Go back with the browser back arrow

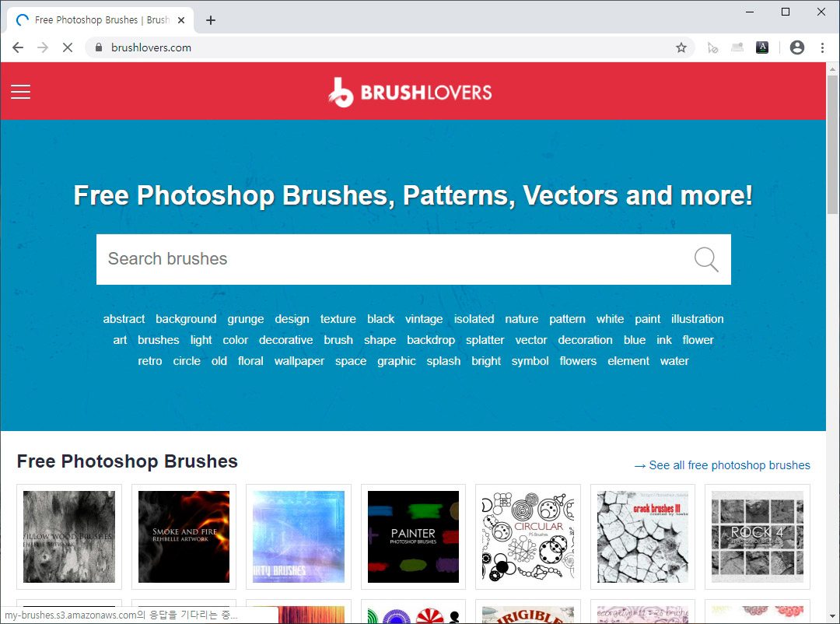pyautogui.click(x=18, y=47)
